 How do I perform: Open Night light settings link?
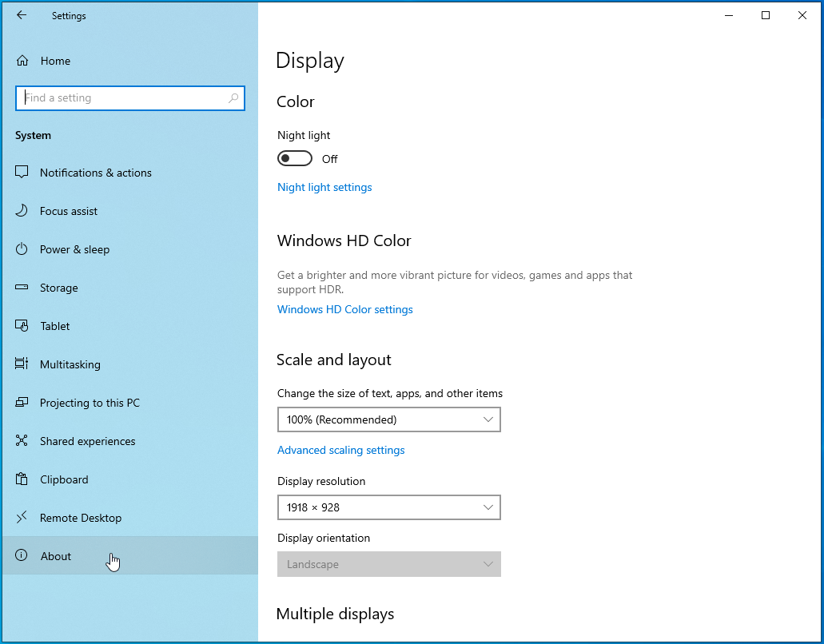(x=324, y=188)
